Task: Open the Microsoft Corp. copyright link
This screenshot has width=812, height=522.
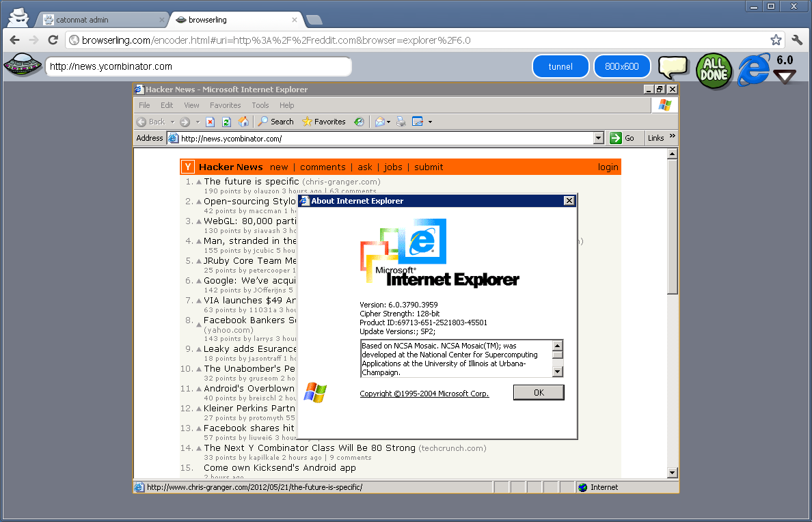Action: pos(424,394)
